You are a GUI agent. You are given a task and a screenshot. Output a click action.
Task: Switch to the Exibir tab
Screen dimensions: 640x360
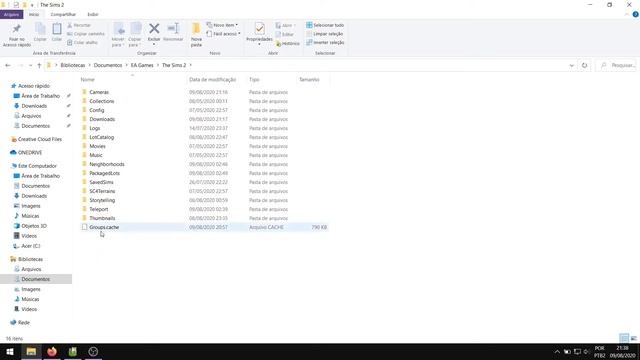point(93,14)
